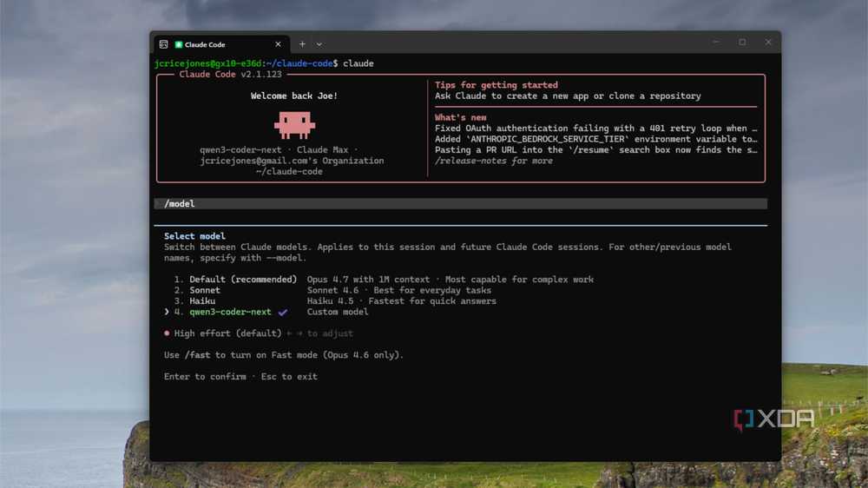Maximize the terminal window
Viewport: 868px width, 488px height.
(x=742, y=42)
